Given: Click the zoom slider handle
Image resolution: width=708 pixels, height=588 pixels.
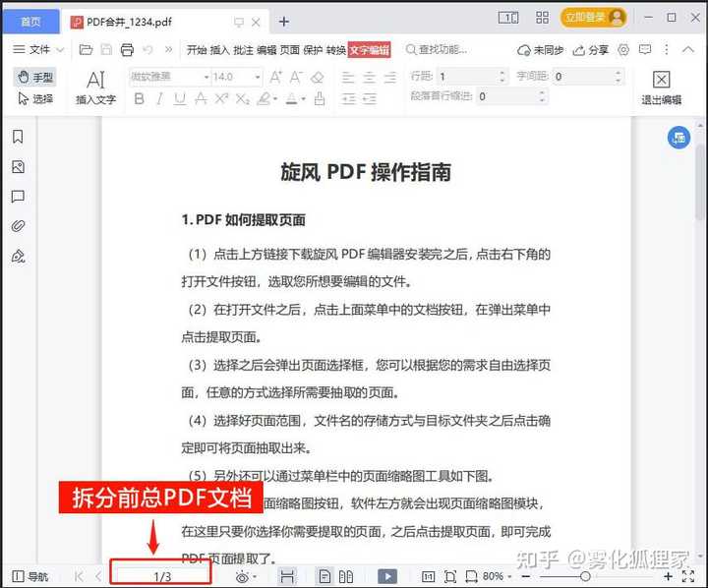Looking at the screenshot, I should [585, 576].
